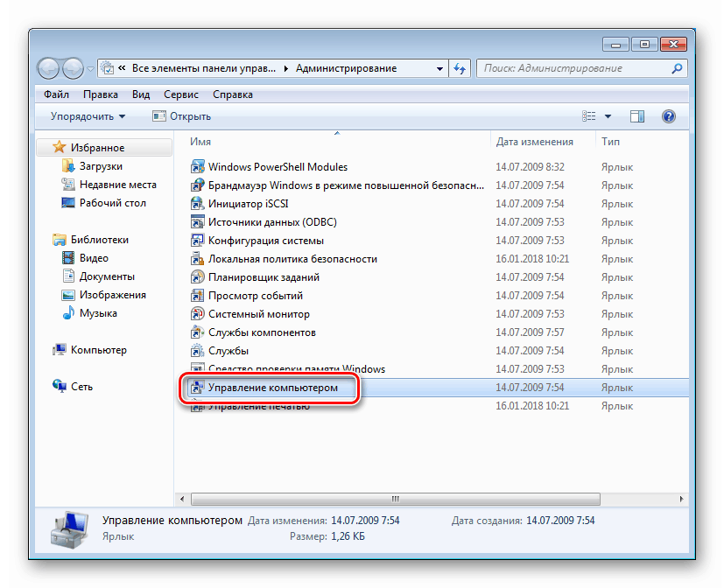The height and width of the screenshot is (588, 724).
Task: Click the Документы library icon
Action: point(68,276)
